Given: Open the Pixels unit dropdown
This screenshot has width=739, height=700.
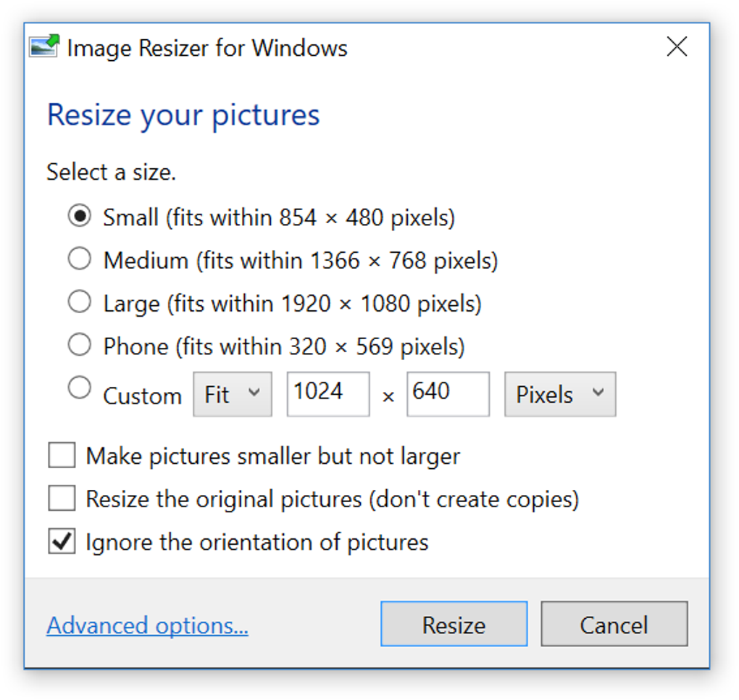Looking at the screenshot, I should [559, 393].
